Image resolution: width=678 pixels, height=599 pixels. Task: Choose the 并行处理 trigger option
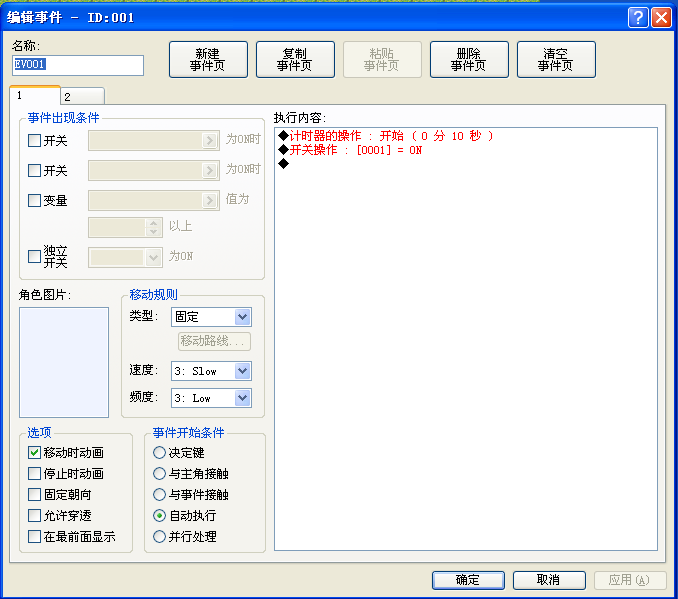(x=159, y=536)
